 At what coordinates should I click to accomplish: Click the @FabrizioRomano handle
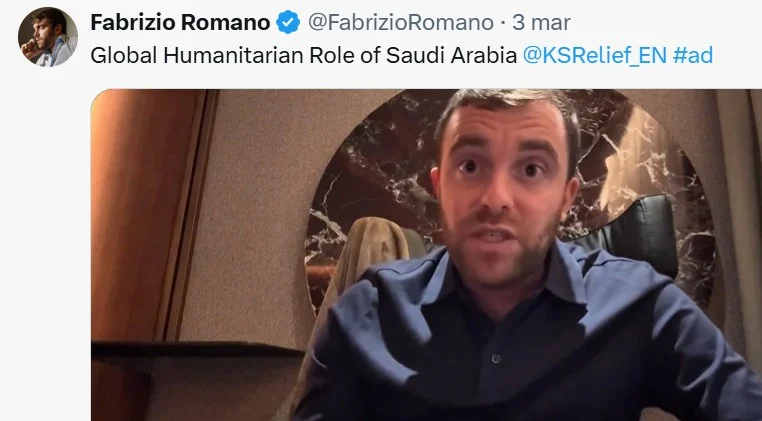coord(401,22)
